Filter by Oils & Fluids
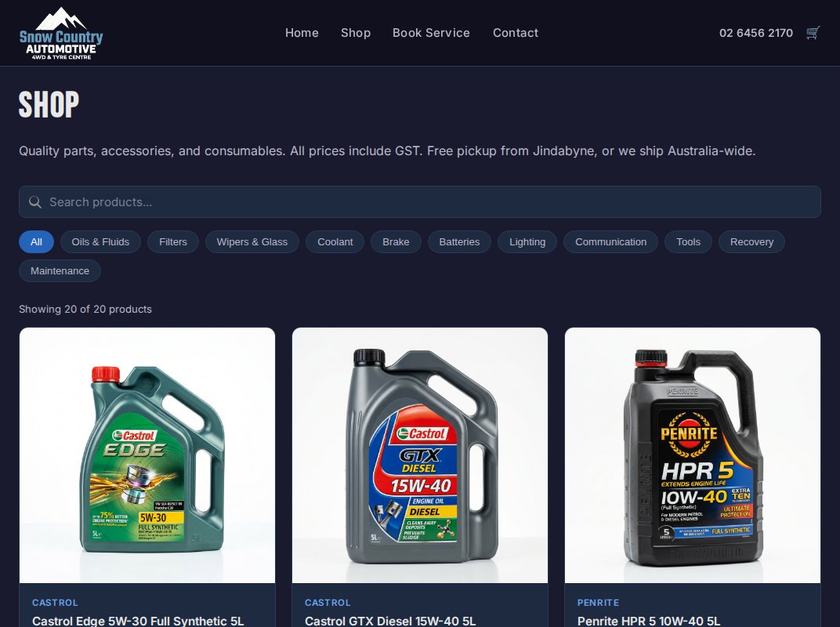The height and width of the screenshot is (627, 840). click(x=101, y=241)
